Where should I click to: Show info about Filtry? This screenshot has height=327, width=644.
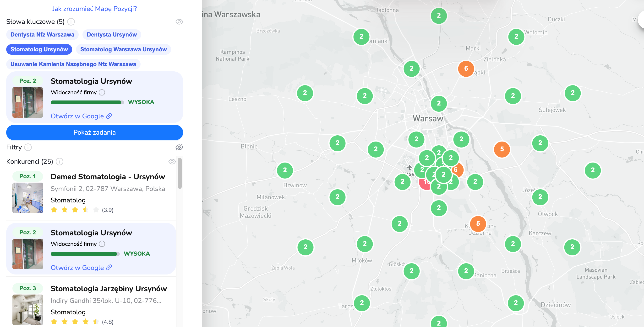[28, 147]
